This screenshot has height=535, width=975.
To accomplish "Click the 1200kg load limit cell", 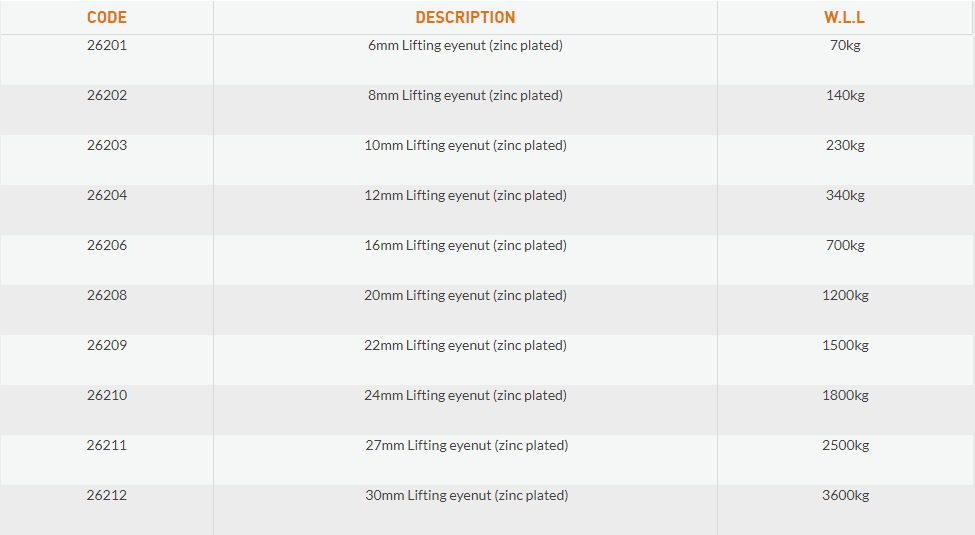I will tap(845, 295).
